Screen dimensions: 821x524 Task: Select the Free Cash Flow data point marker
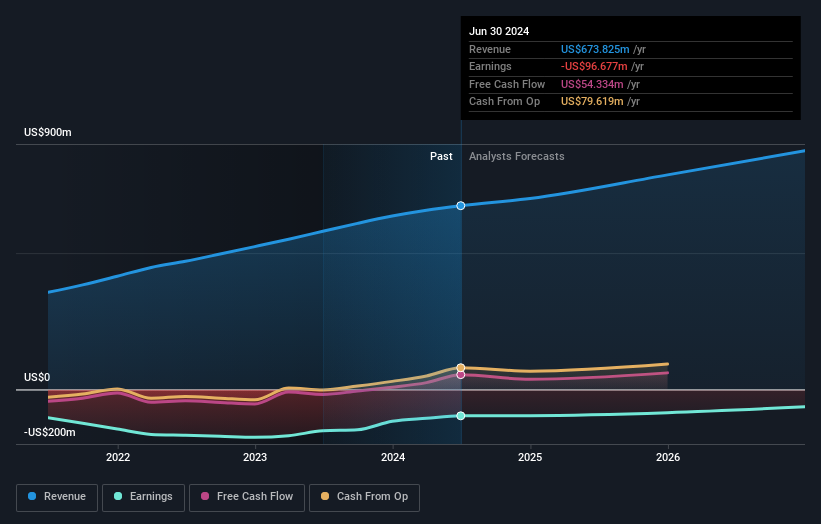click(461, 375)
